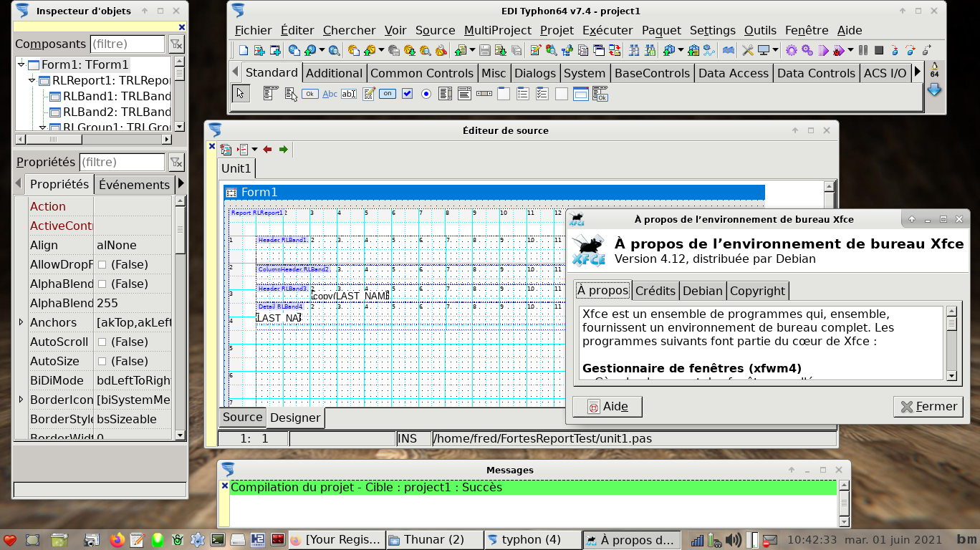Choose the TMemo component icon
The height and width of the screenshot is (550, 980).
(368, 94)
